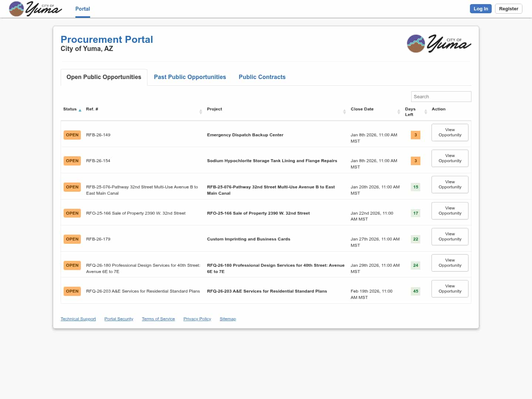
Task: Click OPEN badge for RFB-26-149
Action: coord(72,135)
